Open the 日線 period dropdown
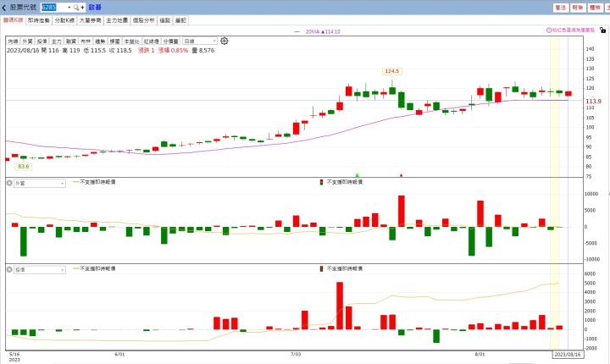610x364 pixels. click(x=200, y=41)
